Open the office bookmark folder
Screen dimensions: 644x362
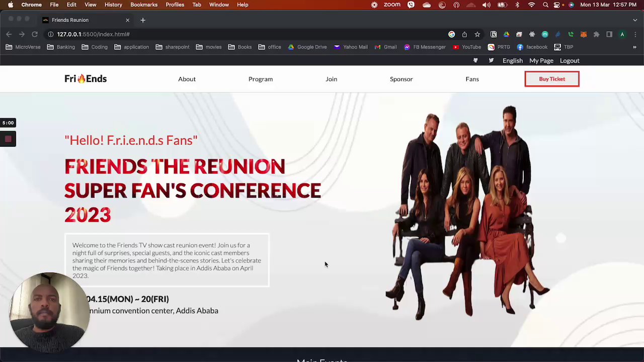pyautogui.click(x=270, y=47)
